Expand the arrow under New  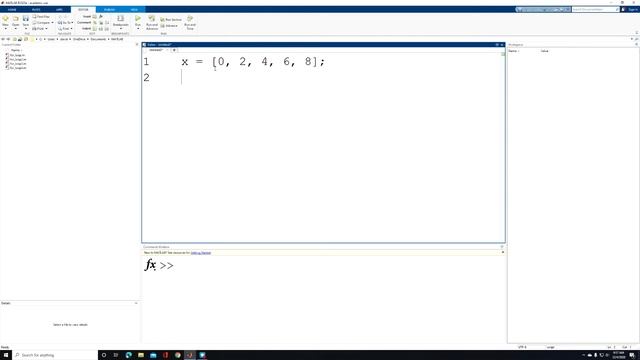(5, 29)
